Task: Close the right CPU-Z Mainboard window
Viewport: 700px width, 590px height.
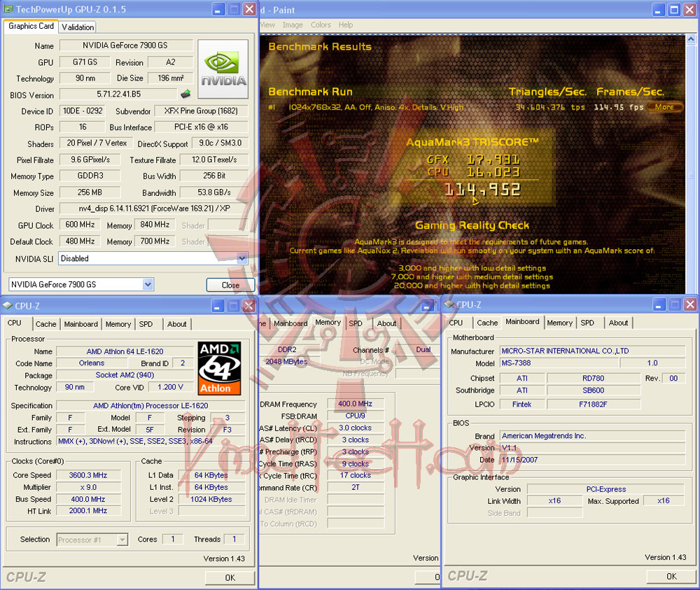Action: [689, 304]
